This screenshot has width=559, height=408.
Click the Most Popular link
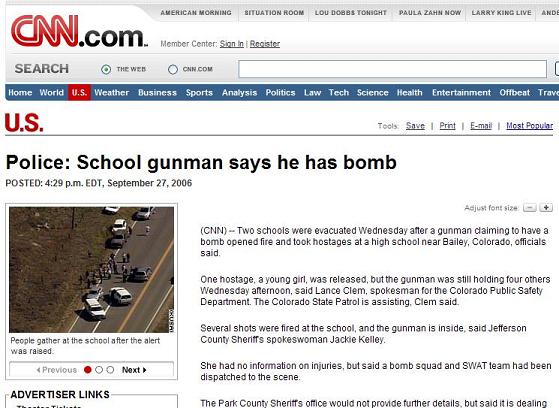pyautogui.click(x=529, y=126)
